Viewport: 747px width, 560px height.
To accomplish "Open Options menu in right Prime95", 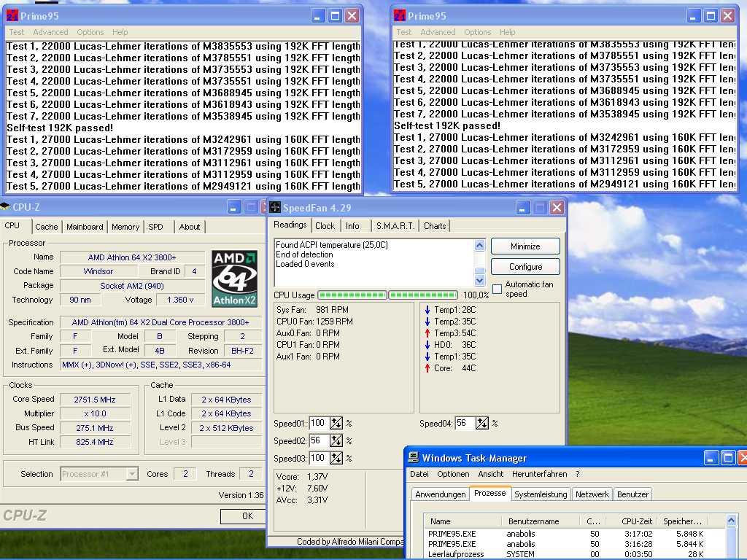I will 477,32.
